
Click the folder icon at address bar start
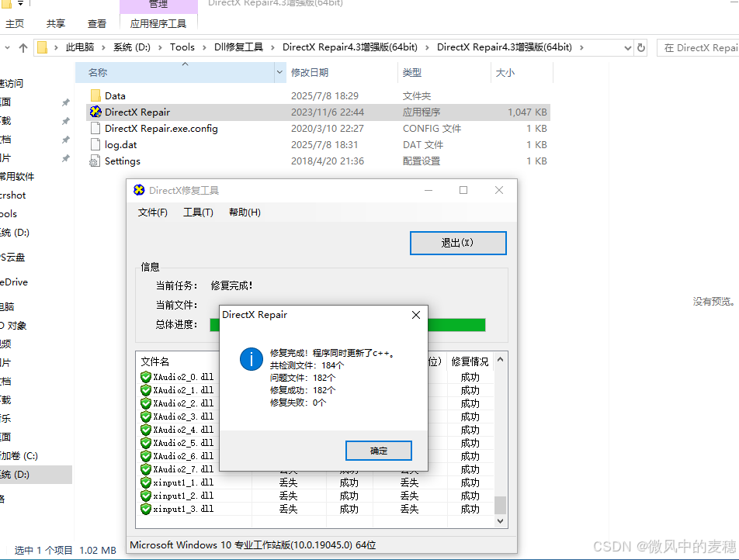43,47
